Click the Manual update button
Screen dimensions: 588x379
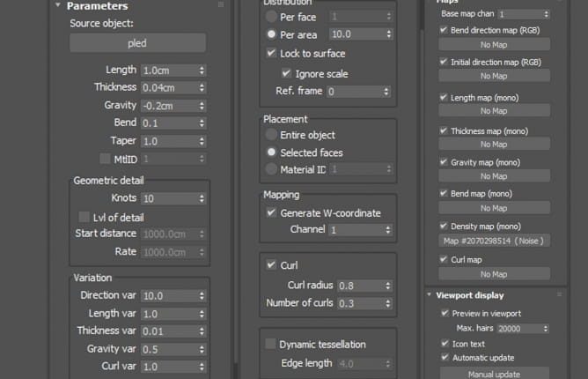pos(494,374)
